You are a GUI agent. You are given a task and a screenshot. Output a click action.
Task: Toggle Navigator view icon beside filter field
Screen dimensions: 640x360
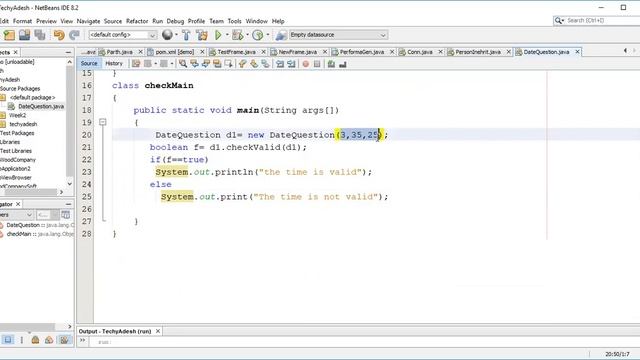pos(66,215)
